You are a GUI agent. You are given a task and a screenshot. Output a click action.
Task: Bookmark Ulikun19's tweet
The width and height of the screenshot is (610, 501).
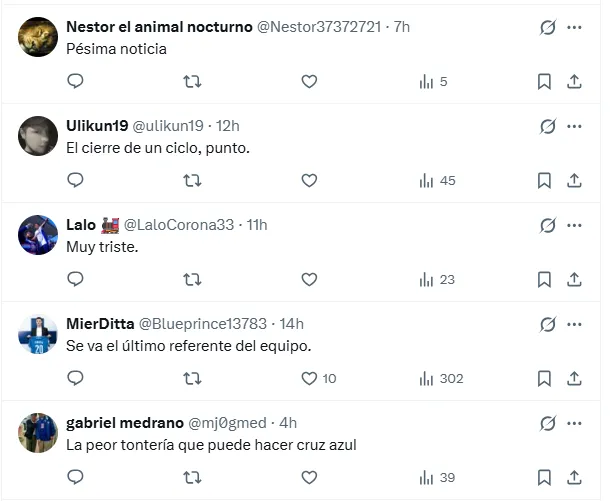pos(544,181)
